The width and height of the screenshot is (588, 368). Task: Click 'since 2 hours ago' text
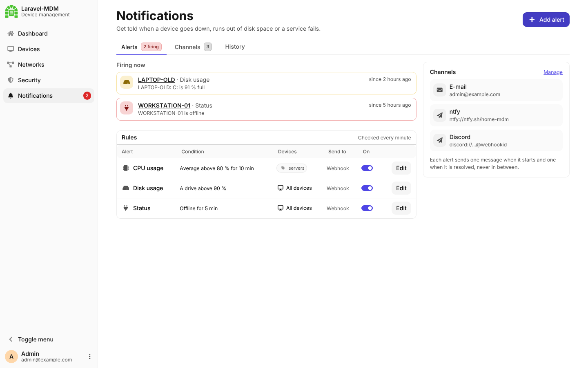click(x=390, y=79)
